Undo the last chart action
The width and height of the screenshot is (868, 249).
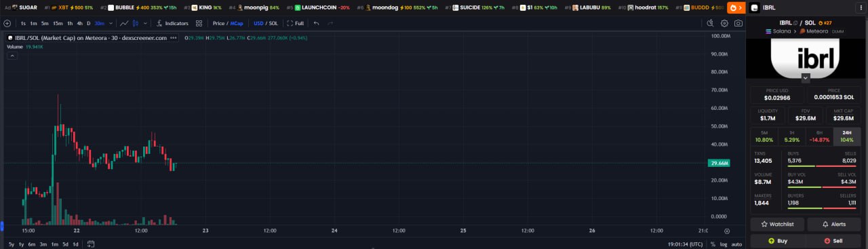point(316,23)
